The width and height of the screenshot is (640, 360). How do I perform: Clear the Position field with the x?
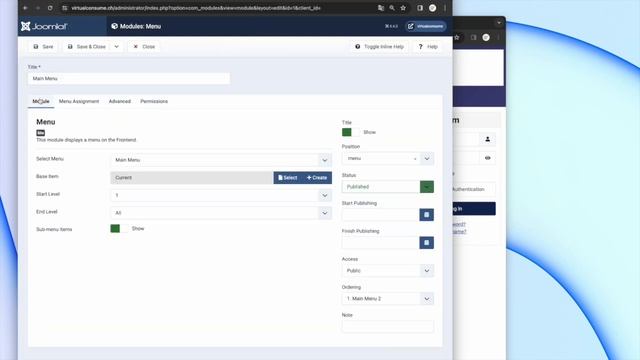point(415,158)
